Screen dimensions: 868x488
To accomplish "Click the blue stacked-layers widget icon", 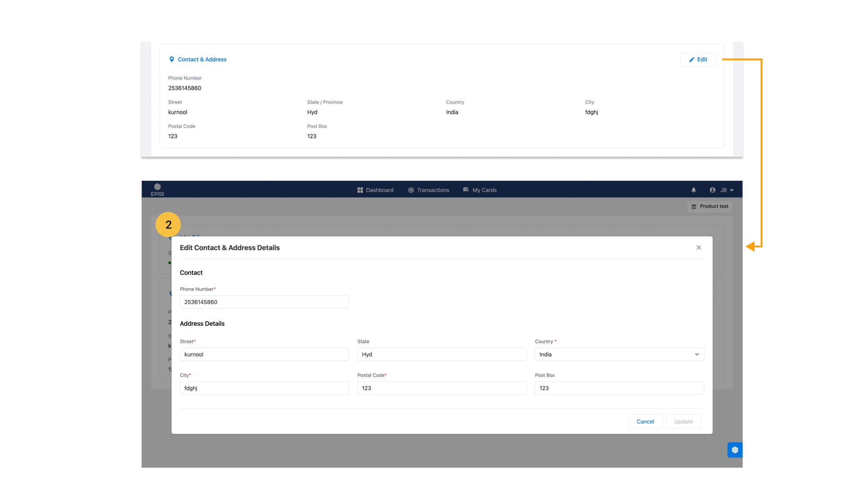I will click(735, 450).
